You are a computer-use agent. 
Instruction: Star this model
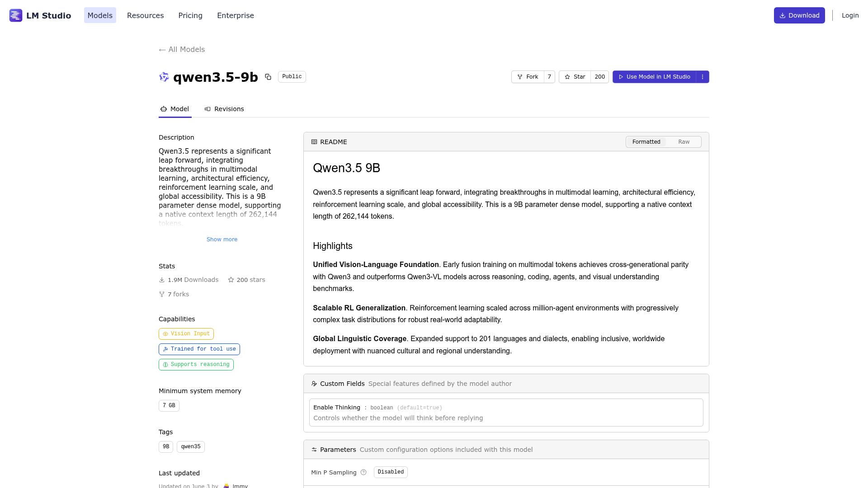click(x=575, y=77)
